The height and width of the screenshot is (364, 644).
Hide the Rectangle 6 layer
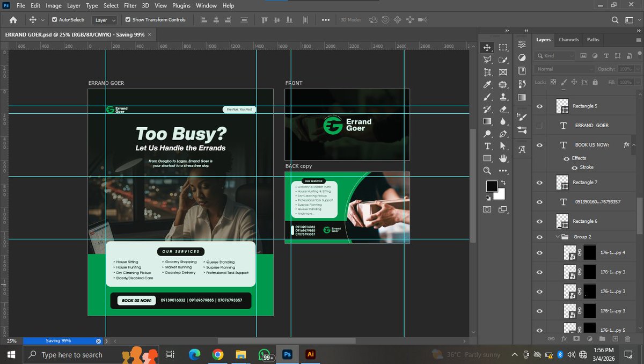[540, 221]
